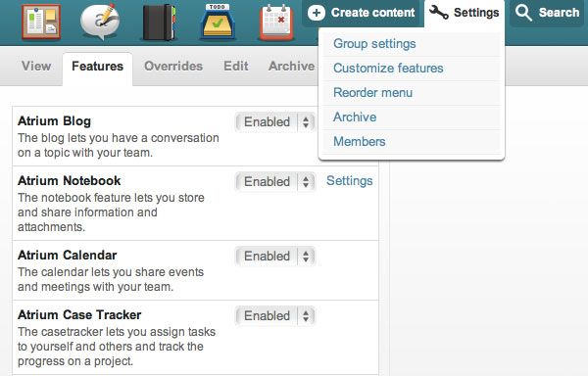Switch to the Overrides tab
The image size is (588, 376).
[x=173, y=67]
